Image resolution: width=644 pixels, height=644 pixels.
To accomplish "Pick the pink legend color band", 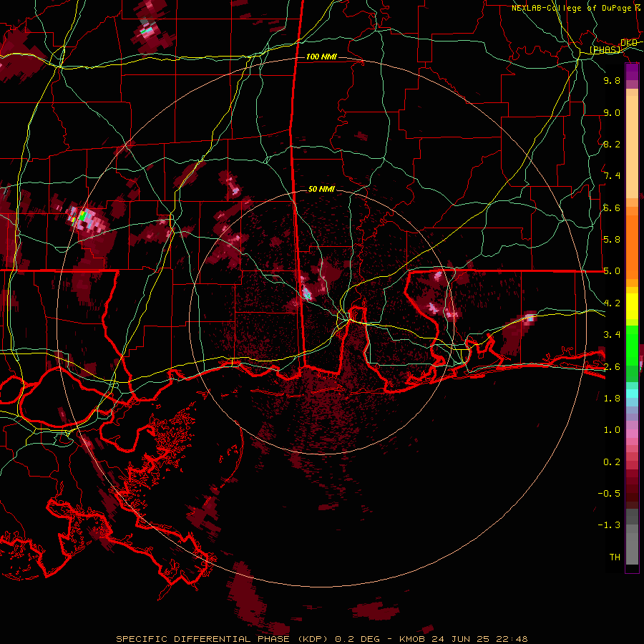I will point(632,434).
